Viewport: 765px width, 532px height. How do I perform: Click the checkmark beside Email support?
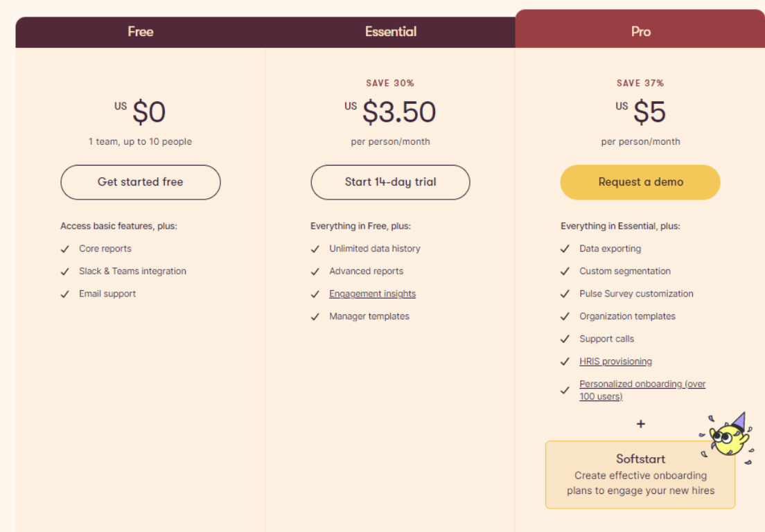pyautogui.click(x=65, y=294)
